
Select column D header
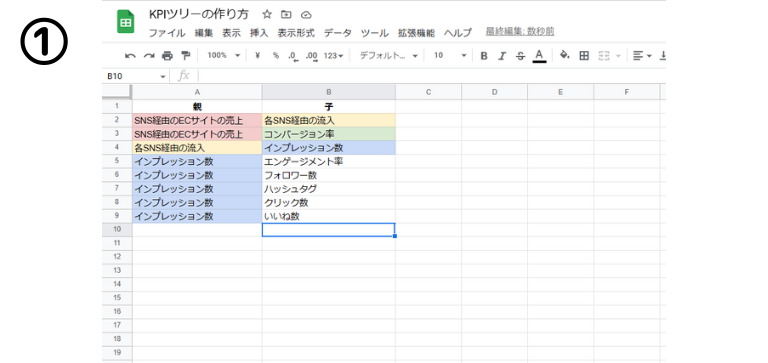pos(494,92)
